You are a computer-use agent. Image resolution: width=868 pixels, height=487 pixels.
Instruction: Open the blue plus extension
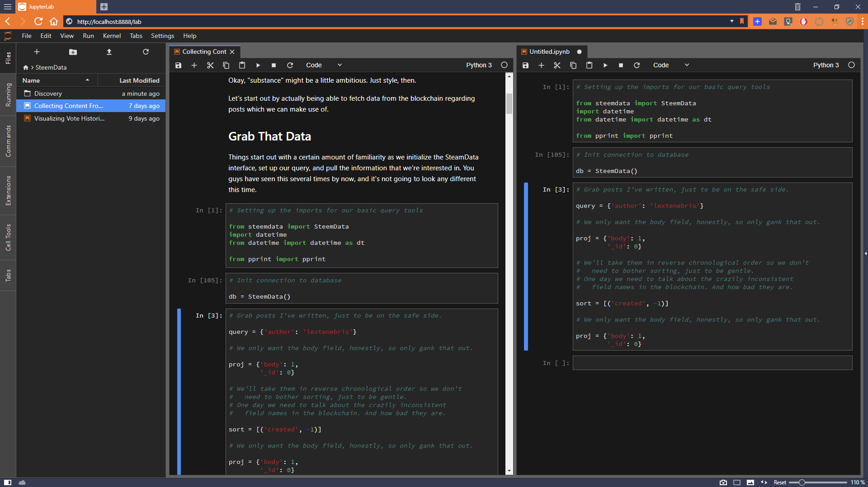pos(758,21)
